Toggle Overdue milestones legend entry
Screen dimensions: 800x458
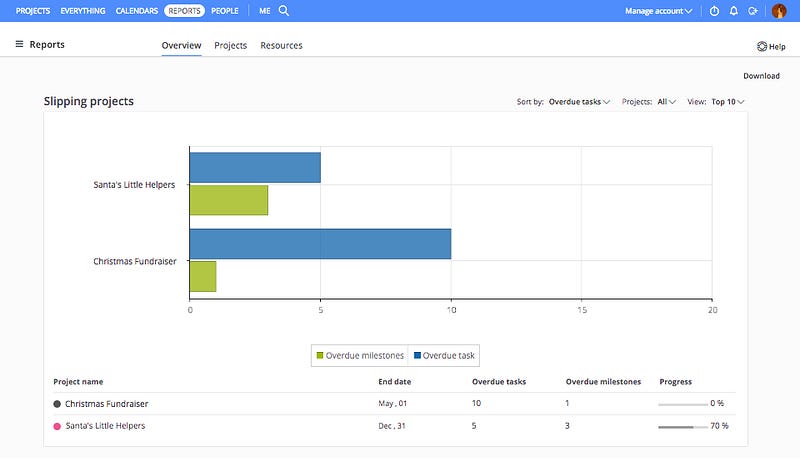point(360,355)
